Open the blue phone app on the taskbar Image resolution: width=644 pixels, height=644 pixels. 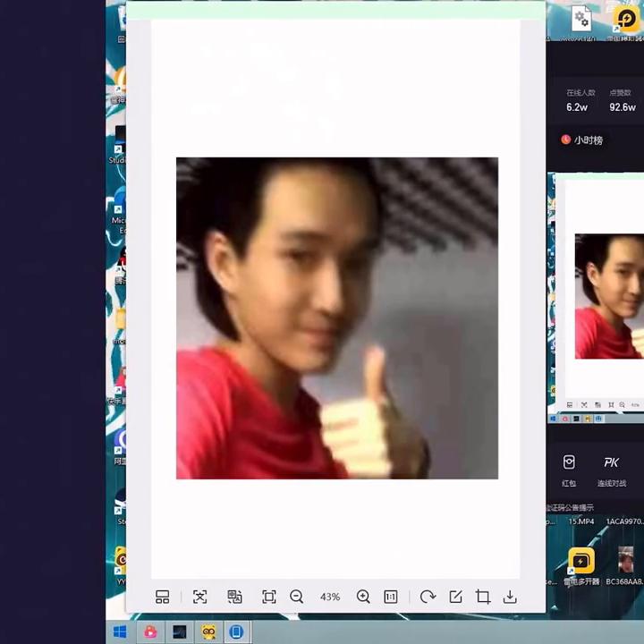click(236, 631)
